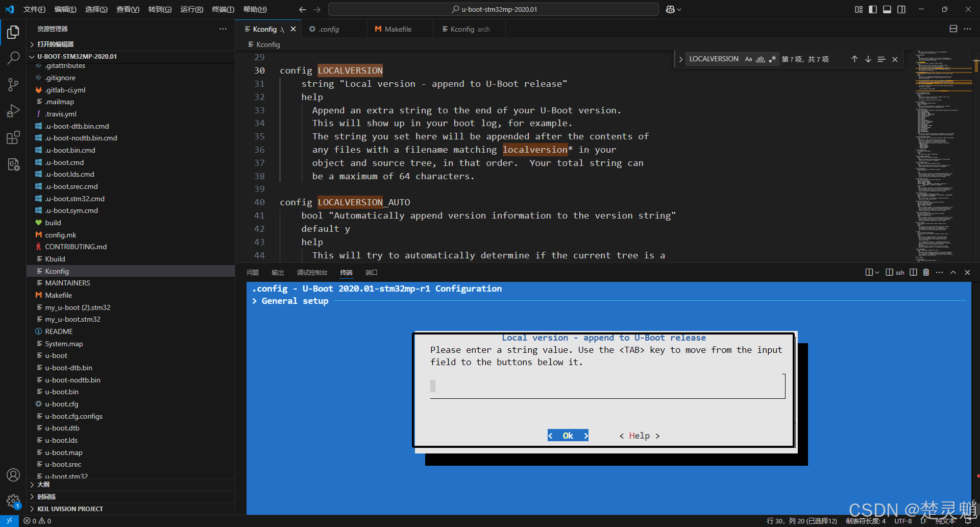Image resolution: width=980 pixels, height=527 pixels.
Task: Switch to the 调试控制台 panel tab
Action: pos(312,272)
